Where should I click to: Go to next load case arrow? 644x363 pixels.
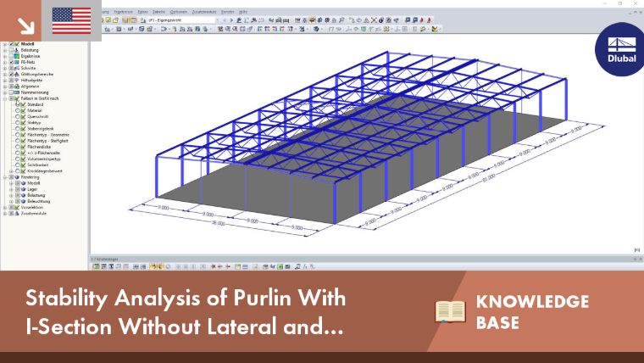(231, 20)
